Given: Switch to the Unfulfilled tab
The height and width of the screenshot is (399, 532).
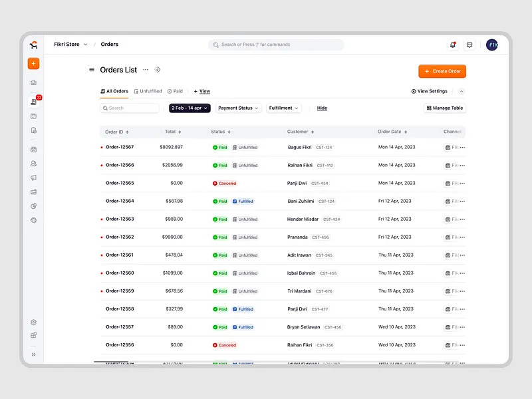Looking at the screenshot, I should pyautogui.click(x=148, y=91).
